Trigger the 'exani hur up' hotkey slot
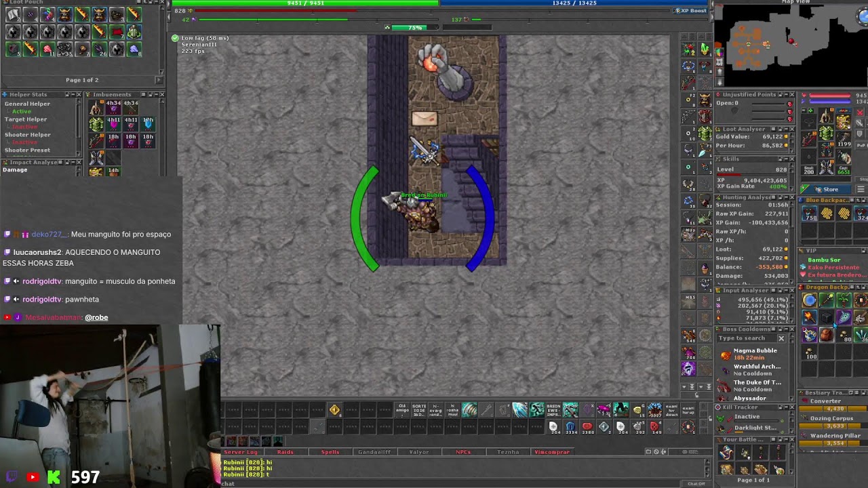 pos(688,409)
